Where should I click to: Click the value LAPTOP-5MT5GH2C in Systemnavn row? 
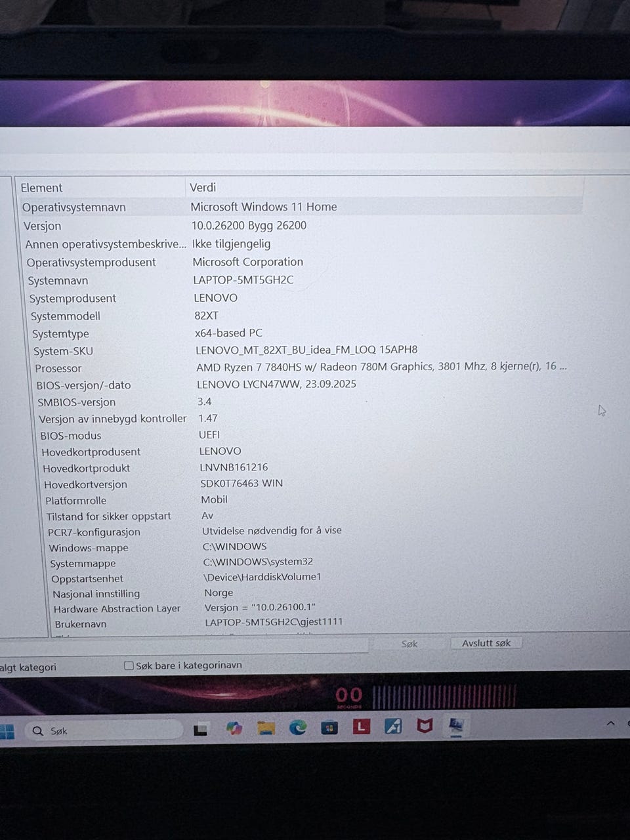[243, 280]
